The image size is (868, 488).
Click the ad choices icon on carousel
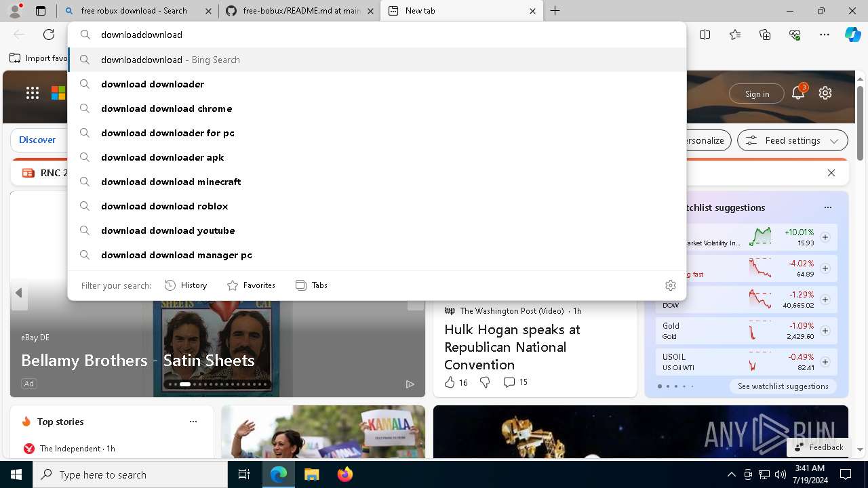point(410,384)
